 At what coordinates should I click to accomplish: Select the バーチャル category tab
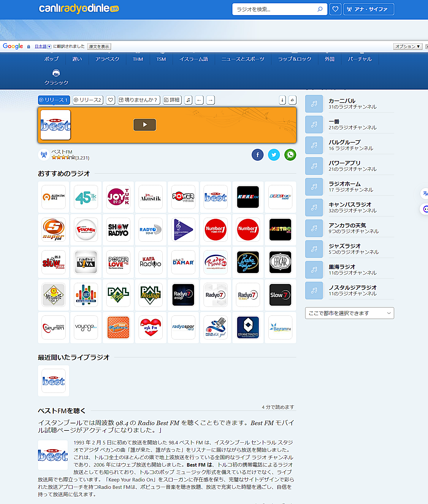[360, 59]
